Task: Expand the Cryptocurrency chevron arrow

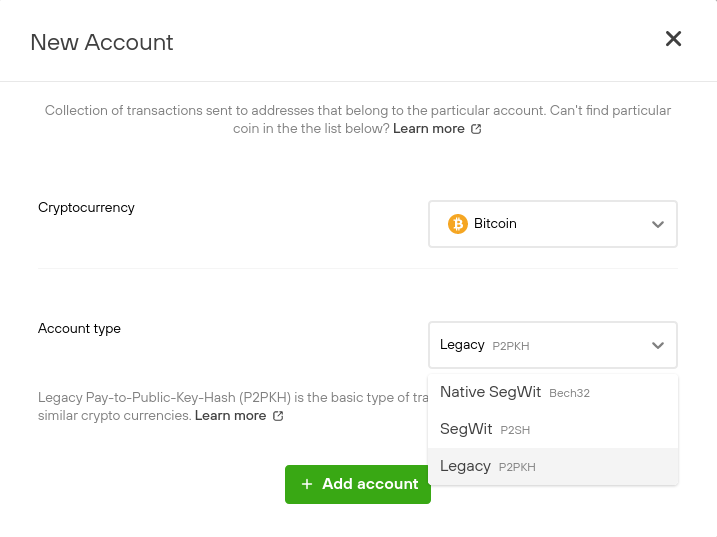Action: (x=658, y=224)
